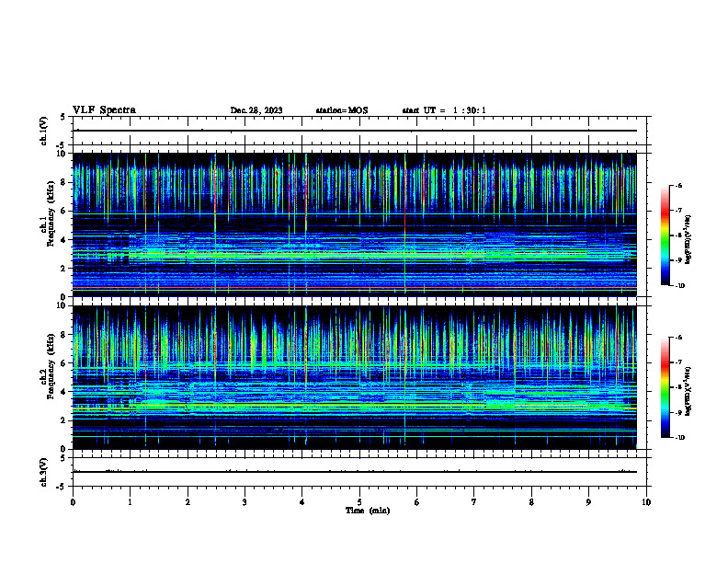Click the "4" kHz tick on ch.2 frequency axis
This screenshot has height=563, width=728.
click(64, 392)
